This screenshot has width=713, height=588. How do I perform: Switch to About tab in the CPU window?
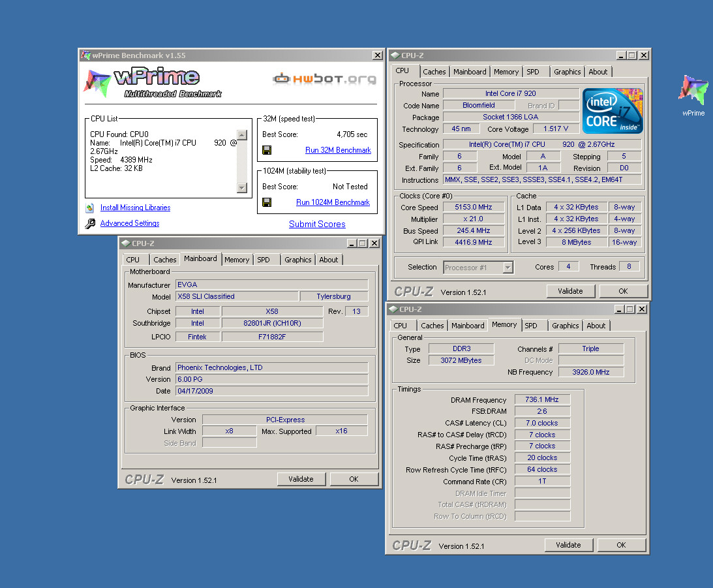(598, 72)
